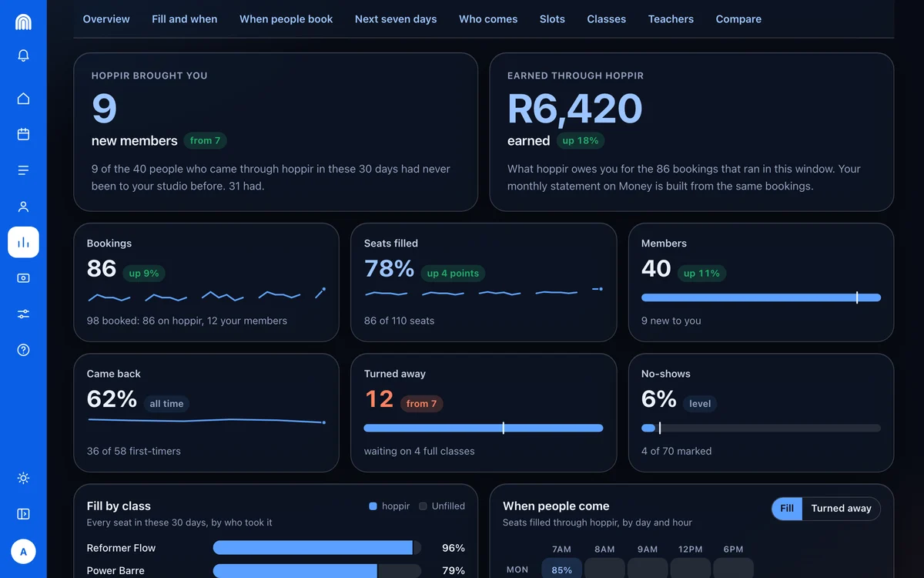Click the Bookings sparkline chart
The height and width of the screenshot is (578, 924).
206,295
